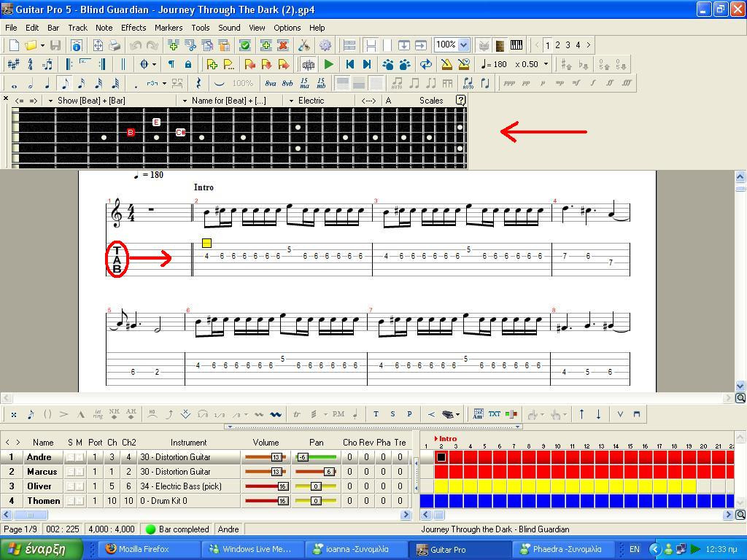Click the fretboard help question mark button
Image resolution: width=747 pixels, height=560 pixels.
click(460, 101)
